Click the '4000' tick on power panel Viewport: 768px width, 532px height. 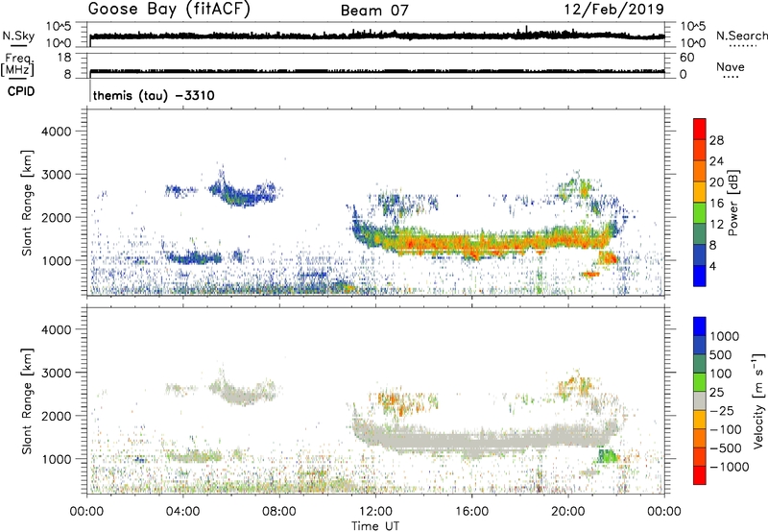point(57,132)
